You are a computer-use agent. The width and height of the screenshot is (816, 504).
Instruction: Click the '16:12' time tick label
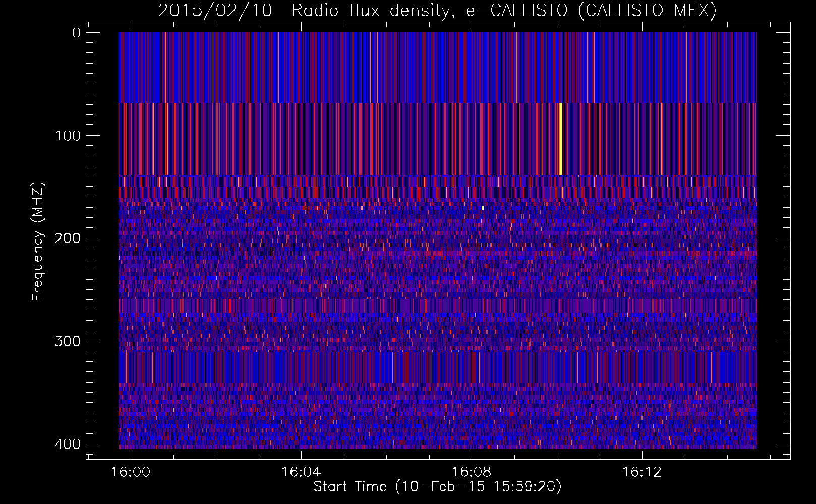(642, 472)
